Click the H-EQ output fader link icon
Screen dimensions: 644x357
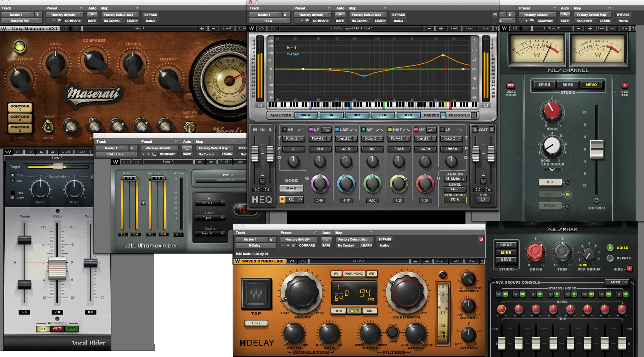[483, 181]
